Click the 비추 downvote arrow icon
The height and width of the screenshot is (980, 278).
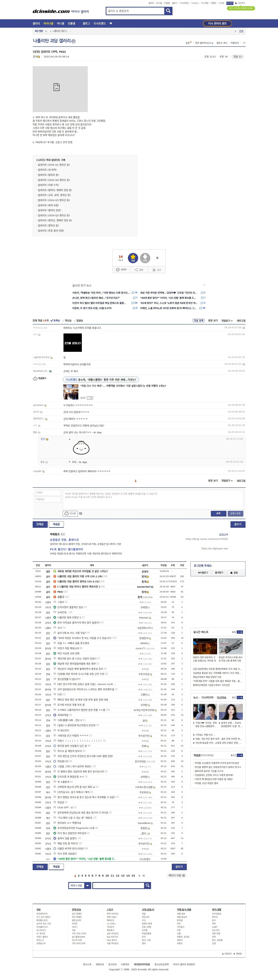click(145, 258)
